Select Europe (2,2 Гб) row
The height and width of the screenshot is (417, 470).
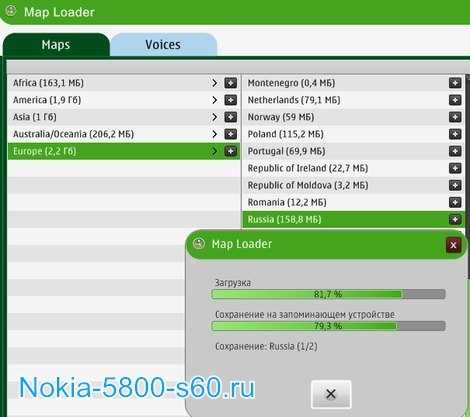123,151
